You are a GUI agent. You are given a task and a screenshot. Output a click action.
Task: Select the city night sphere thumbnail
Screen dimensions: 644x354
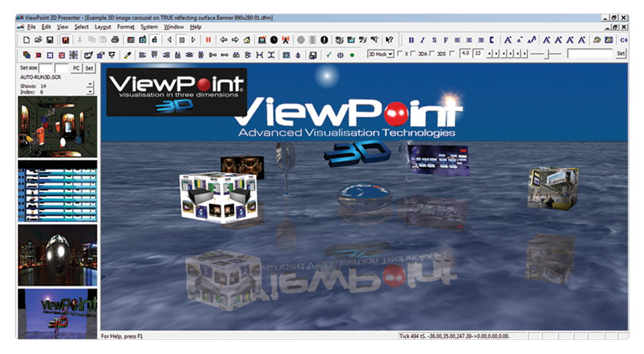click(x=57, y=255)
